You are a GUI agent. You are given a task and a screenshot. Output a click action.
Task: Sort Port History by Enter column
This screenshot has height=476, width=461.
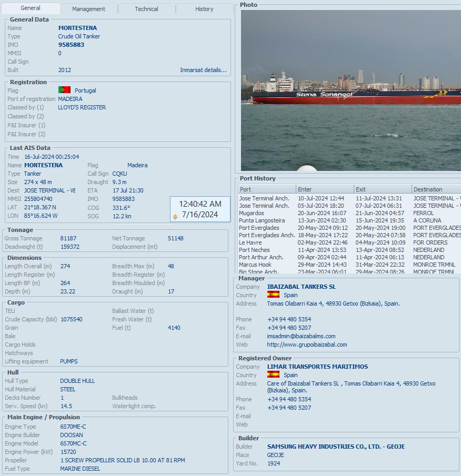325,189
